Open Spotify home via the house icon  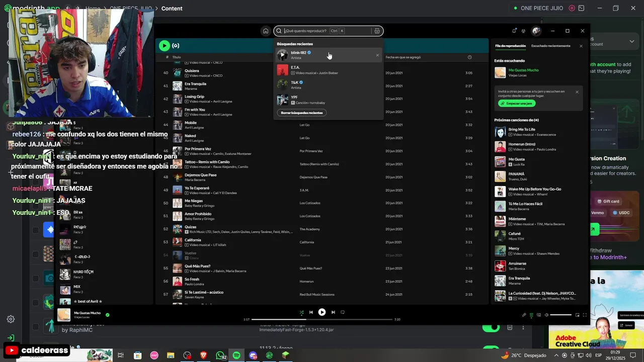click(266, 31)
